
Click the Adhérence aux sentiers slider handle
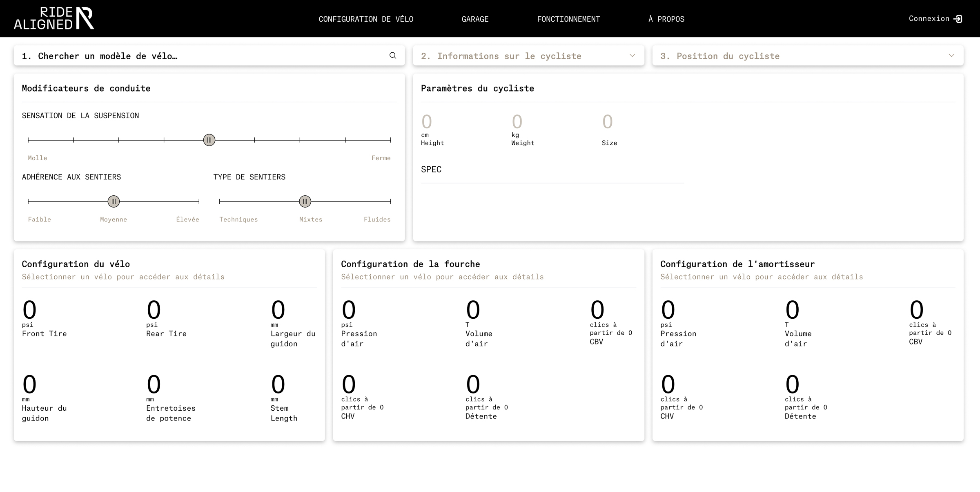(114, 201)
